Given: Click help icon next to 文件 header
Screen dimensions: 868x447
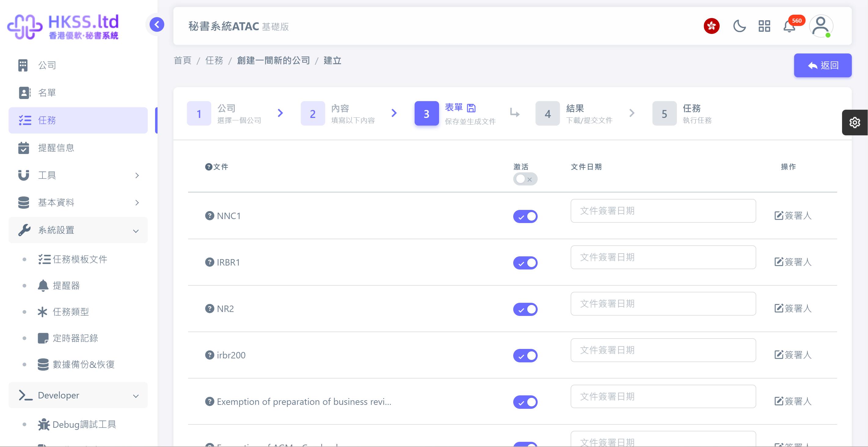Looking at the screenshot, I should (209, 167).
